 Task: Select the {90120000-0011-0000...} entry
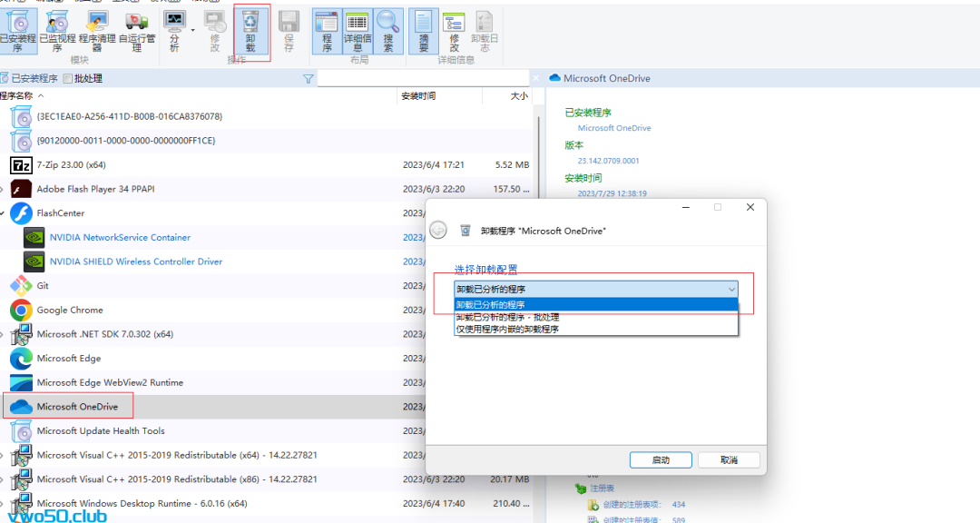(x=125, y=141)
